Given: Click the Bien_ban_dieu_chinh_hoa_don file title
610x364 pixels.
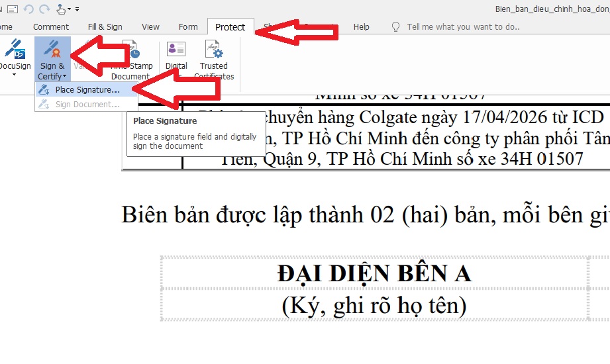Looking at the screenshot, I should click(x=552, y=9).
